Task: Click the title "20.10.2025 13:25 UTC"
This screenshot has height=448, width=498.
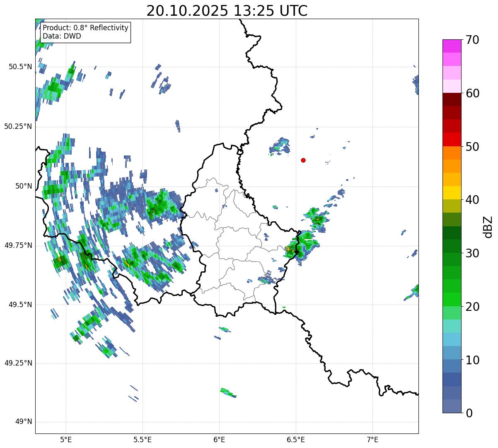Action: (227, 11)
